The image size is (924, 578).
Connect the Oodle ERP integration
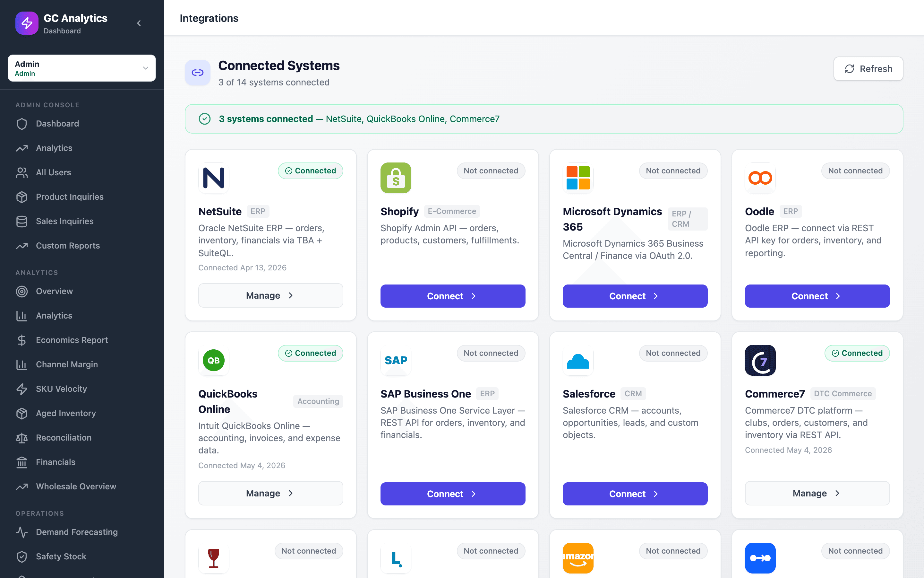(x=817, y=296)
